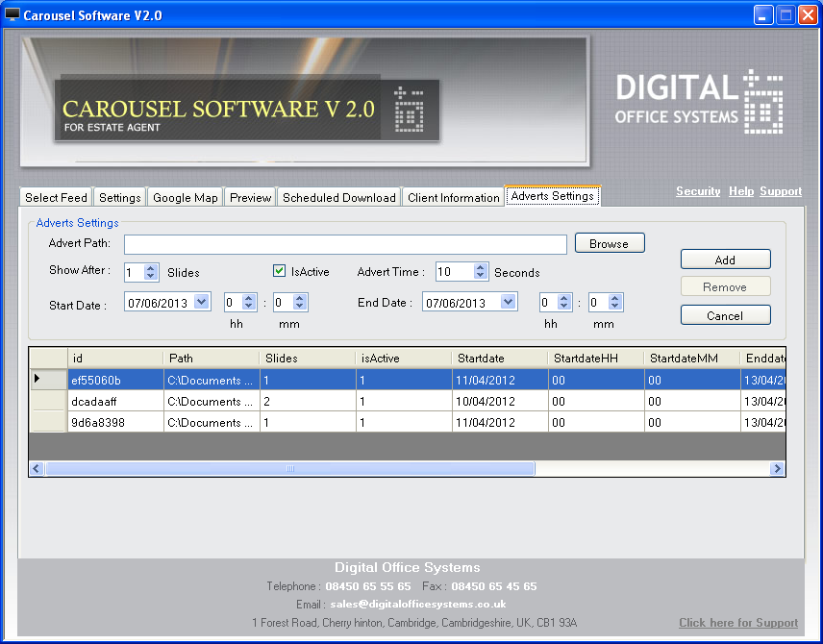
Task: Toggle the IsActive checkbox
Action: coord(279,271)
